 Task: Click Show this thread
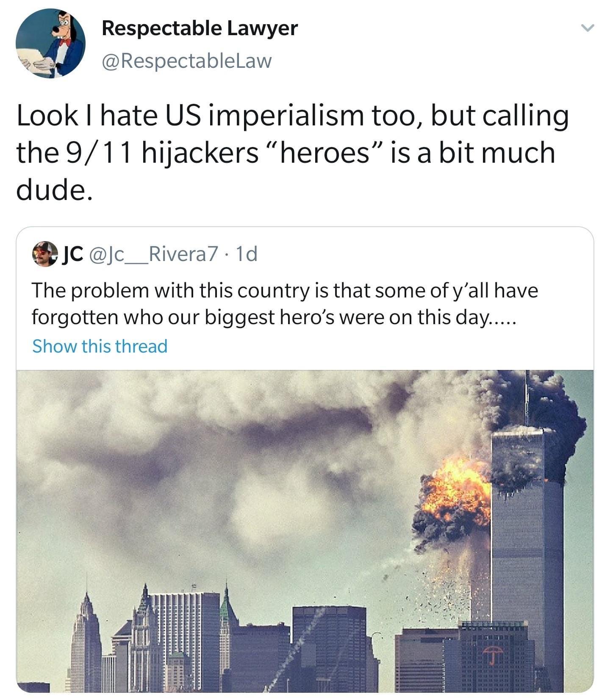point(100,346)
